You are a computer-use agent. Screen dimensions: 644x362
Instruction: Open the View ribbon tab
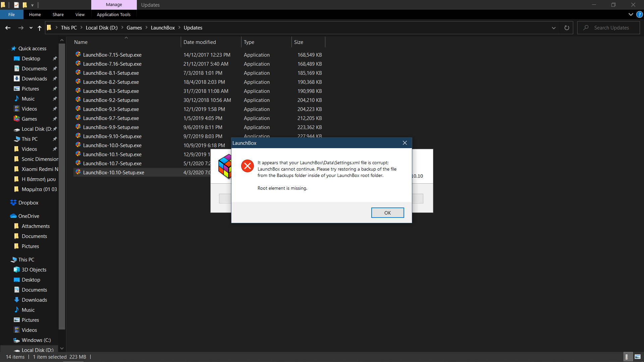click(x=80, y=14)
